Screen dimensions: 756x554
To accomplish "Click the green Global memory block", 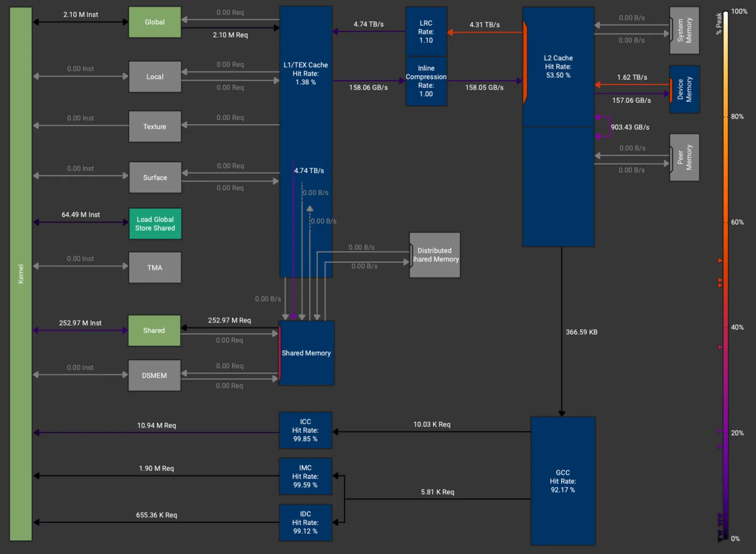I will click(x=155, y=22).
